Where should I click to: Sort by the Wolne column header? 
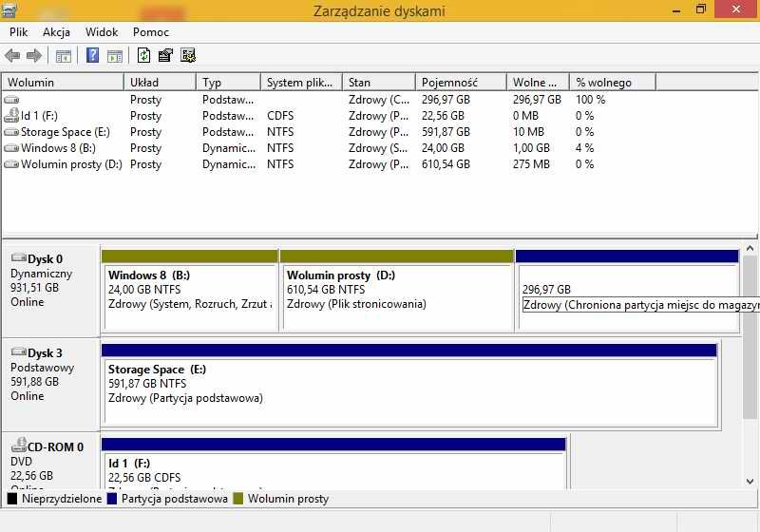coord(539,83)
